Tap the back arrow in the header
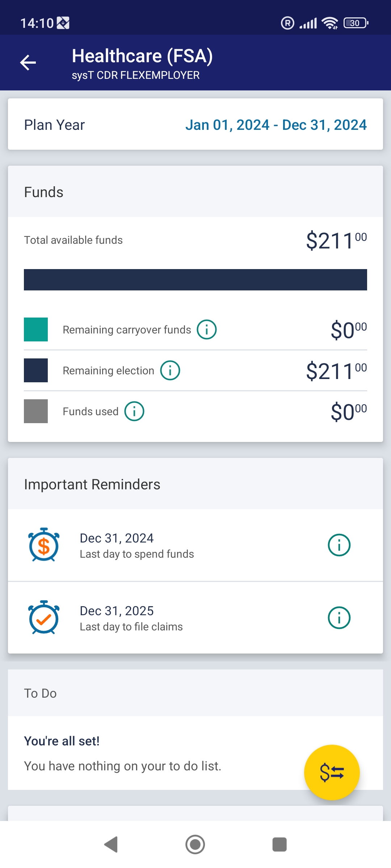Screen dimensions: 391x868 [x=28, y=63]
